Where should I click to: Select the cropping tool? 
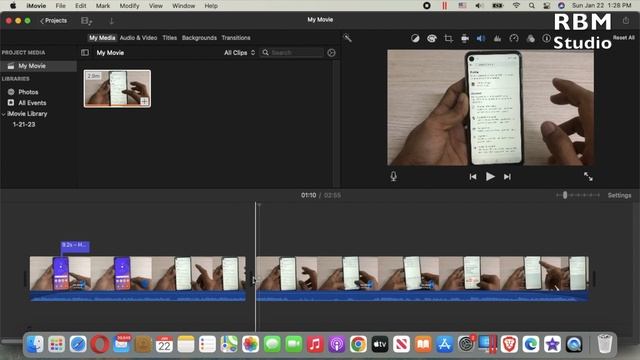tap(448, 38)
